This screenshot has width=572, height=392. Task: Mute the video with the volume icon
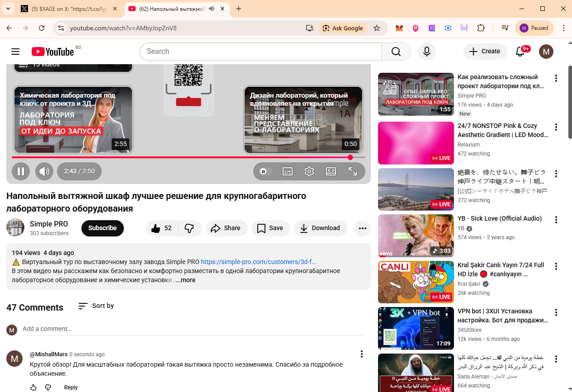pyautogui.click(x=44, y=171)
